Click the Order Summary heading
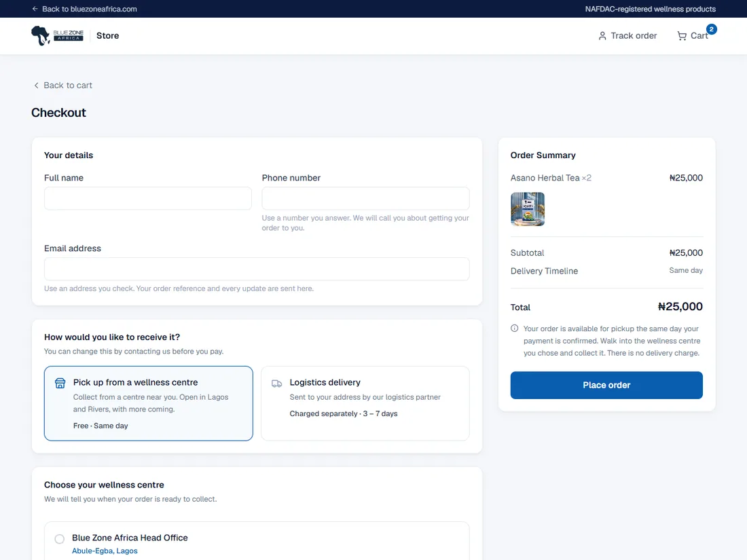Viewport: 747px width, 560px height. coord(543,155)
